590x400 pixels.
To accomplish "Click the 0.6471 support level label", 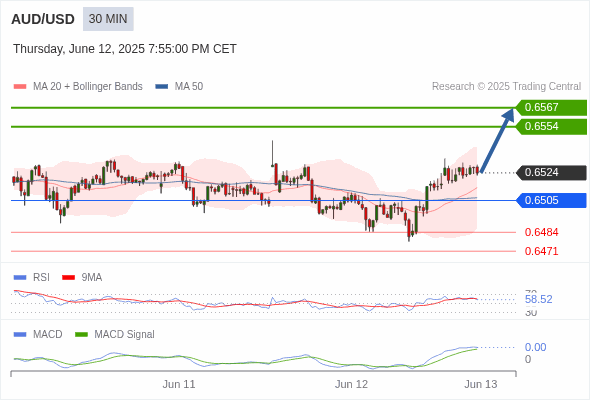I will [x=541, y=251].
